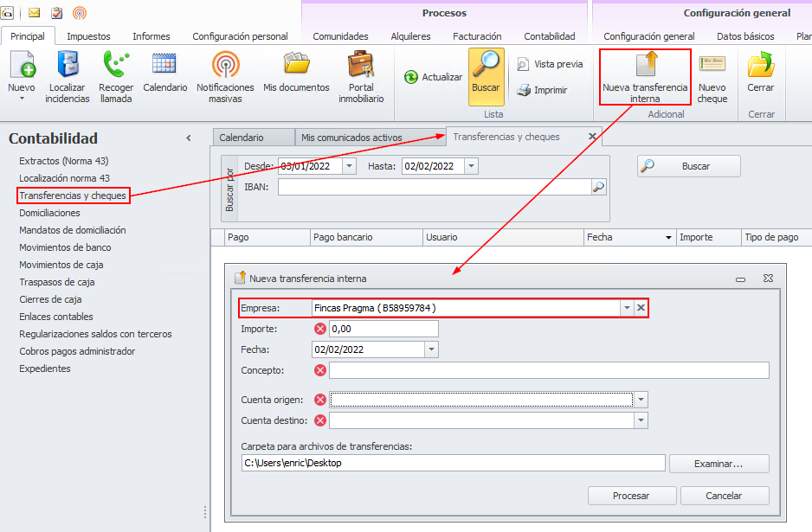Click the IBAN search magnifier icon
Viewport: 812px width, 532px height.
tap(598, 187)
